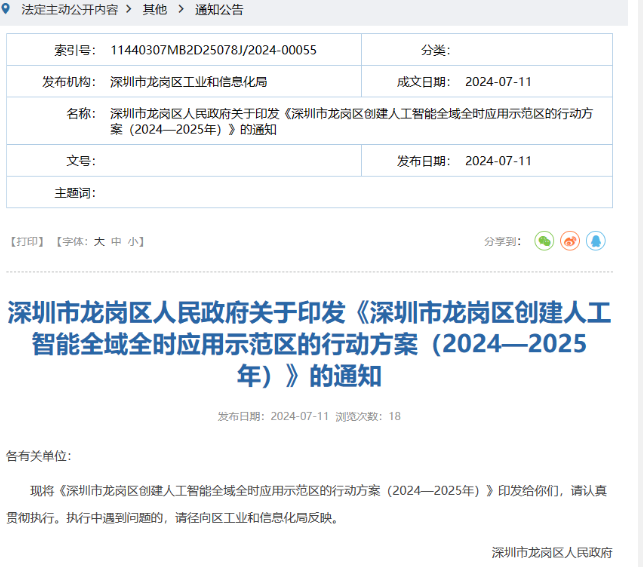Click the chevron after 法定主动公开内容
This screenshot has height=567, width=643.
(129, 10)
